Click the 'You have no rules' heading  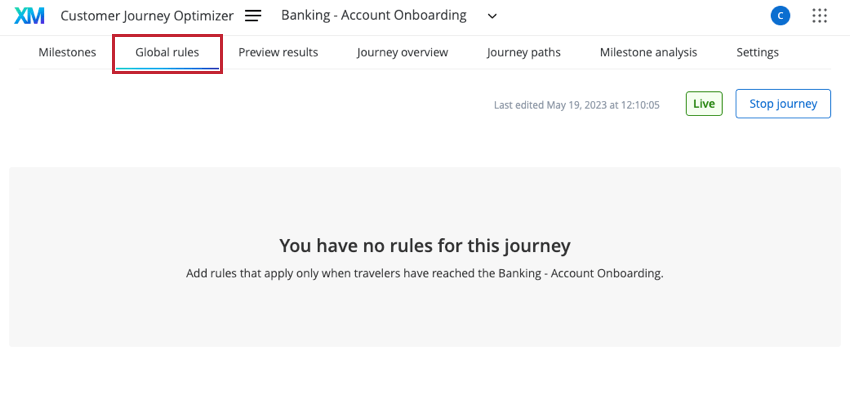click(425, 246)
